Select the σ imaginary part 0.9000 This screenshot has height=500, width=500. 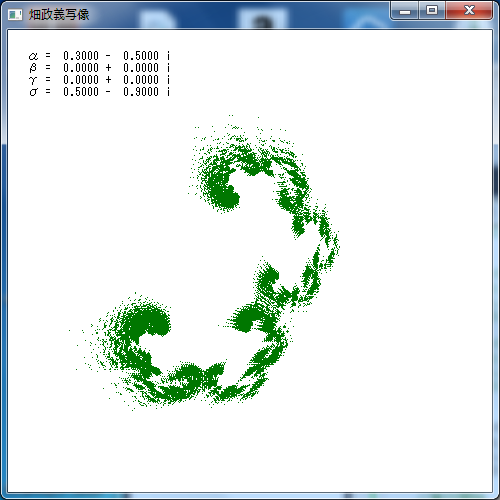141,92
